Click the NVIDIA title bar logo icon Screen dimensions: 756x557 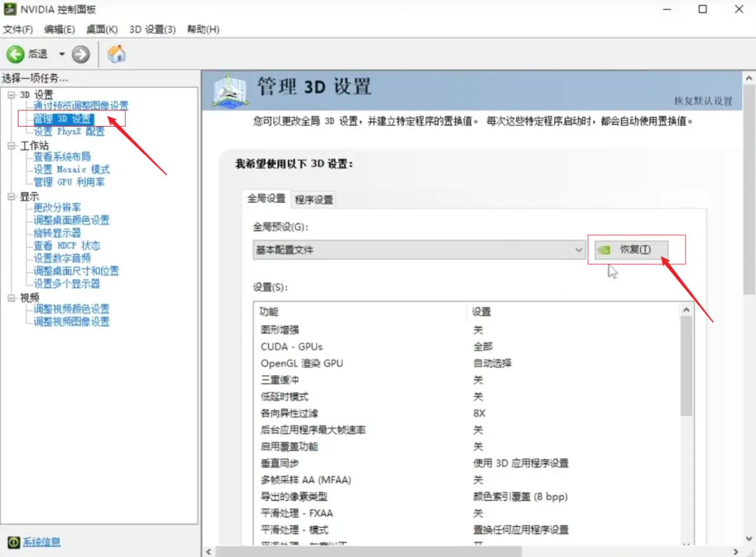pos(10,9)
